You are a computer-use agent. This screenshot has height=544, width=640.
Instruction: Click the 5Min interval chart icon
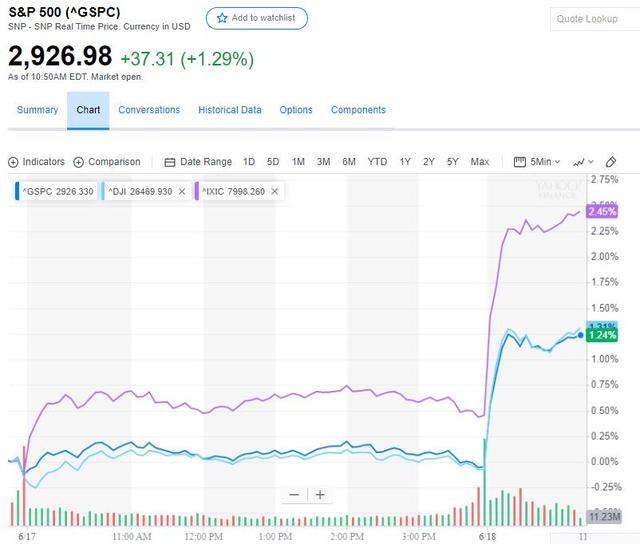click(520, 162)
